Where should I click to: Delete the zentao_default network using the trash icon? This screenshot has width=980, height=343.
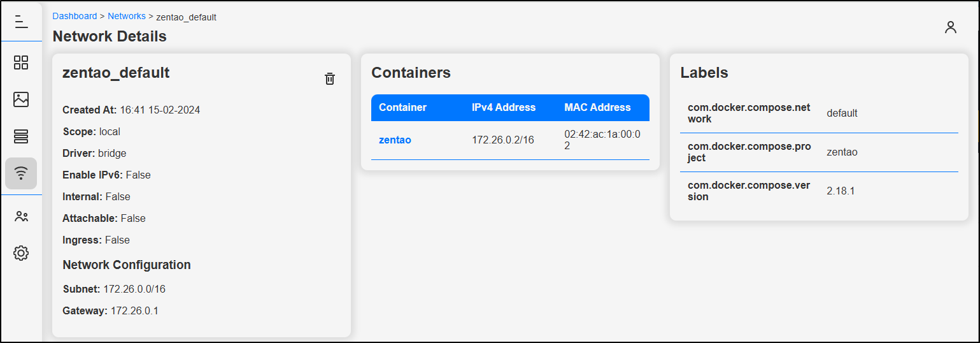(x=330, y=79)
